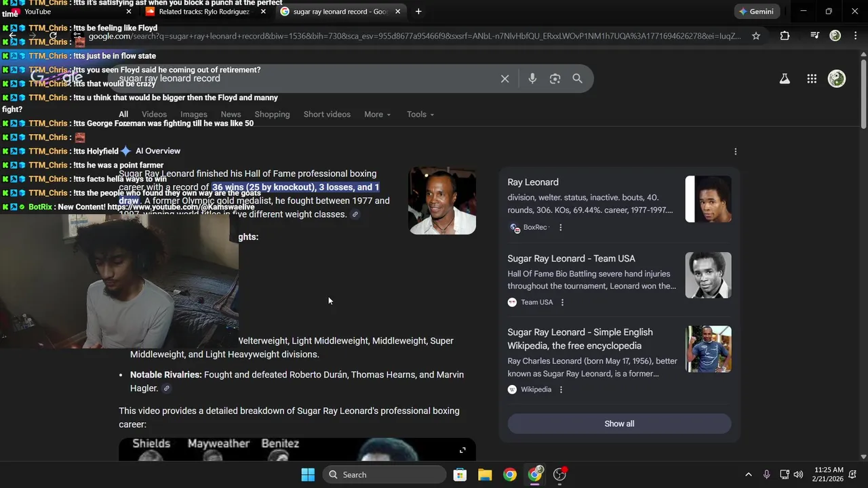Click Wikipedia result thumbnail image
Image resolution: width=868 pixels, height=488 pixels.
(708, 349)
